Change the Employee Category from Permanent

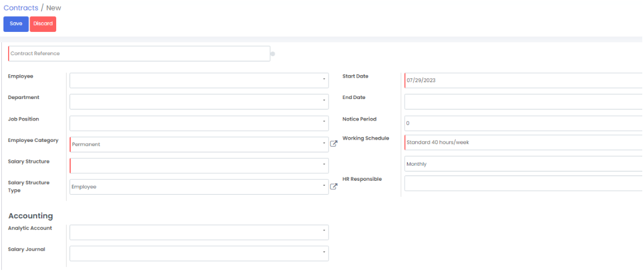199,144
